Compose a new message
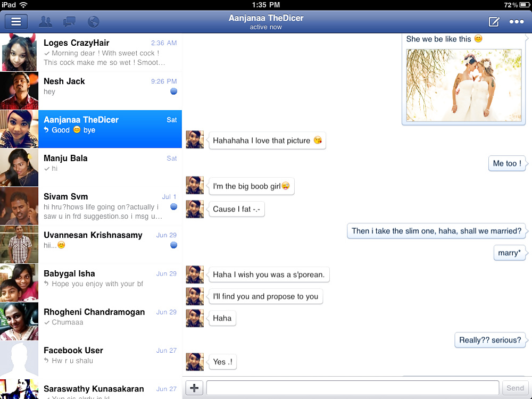 point(494,22)
